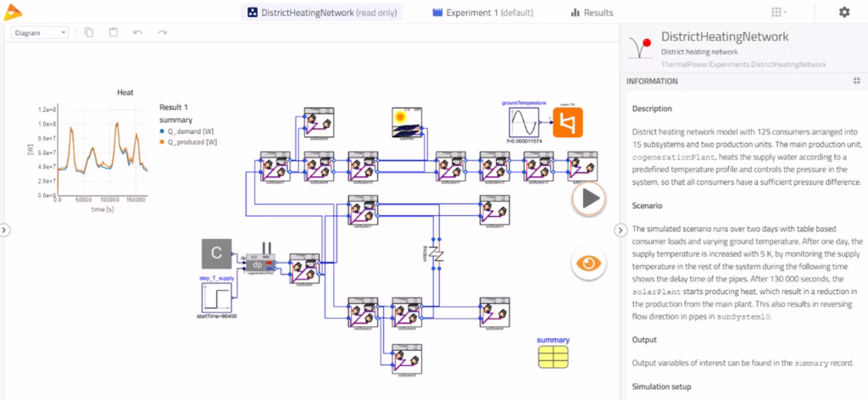This screenshot has width=868, height=400.
Task: Collapse the INFORMATION section icon
Action: coord(856,81)
